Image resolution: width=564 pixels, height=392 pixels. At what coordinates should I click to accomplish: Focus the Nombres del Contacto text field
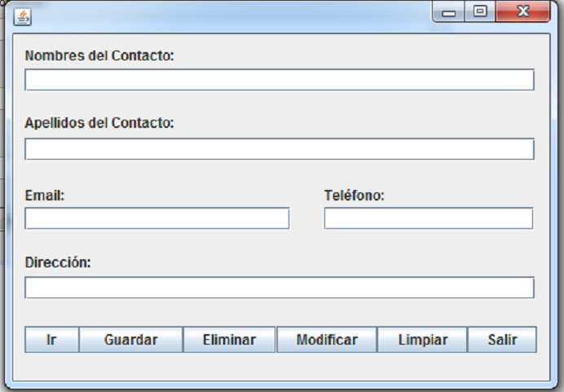pyautogui.click(x=280, y=80)
